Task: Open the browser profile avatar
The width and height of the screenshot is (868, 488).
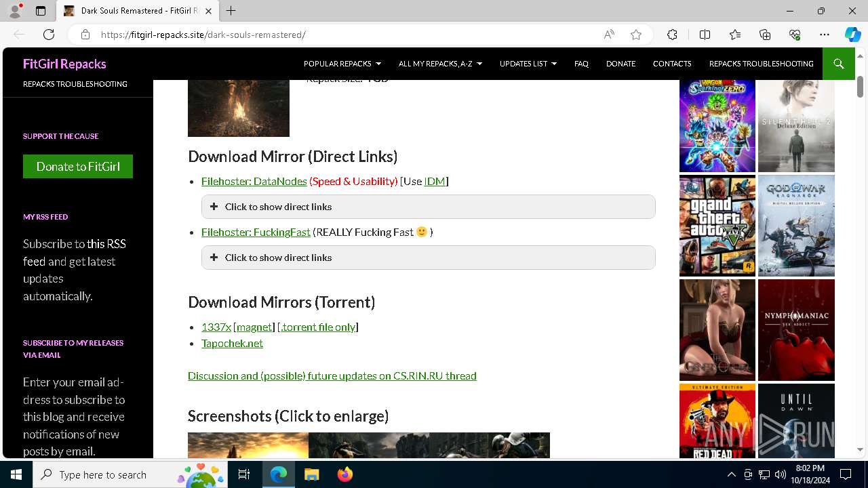Action: click(15, 11)
